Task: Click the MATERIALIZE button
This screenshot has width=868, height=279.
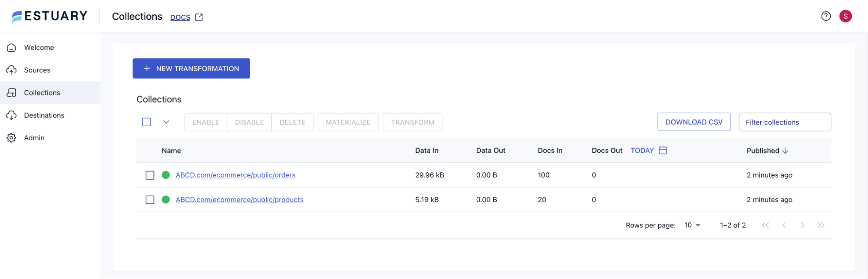Action: (348, 122)
